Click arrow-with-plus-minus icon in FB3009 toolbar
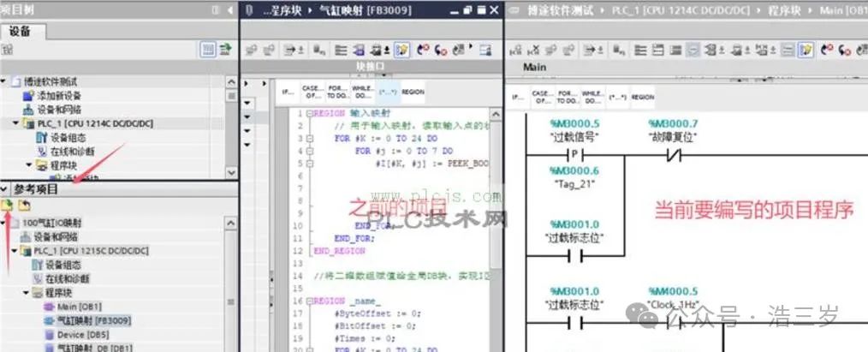Screen dimensions: 868x352 pyautogui.click(x=294, y=51)
